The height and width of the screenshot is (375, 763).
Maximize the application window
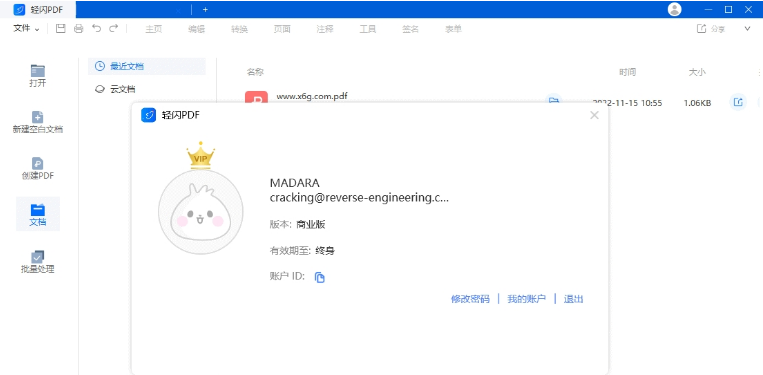(x=728, y=9)
